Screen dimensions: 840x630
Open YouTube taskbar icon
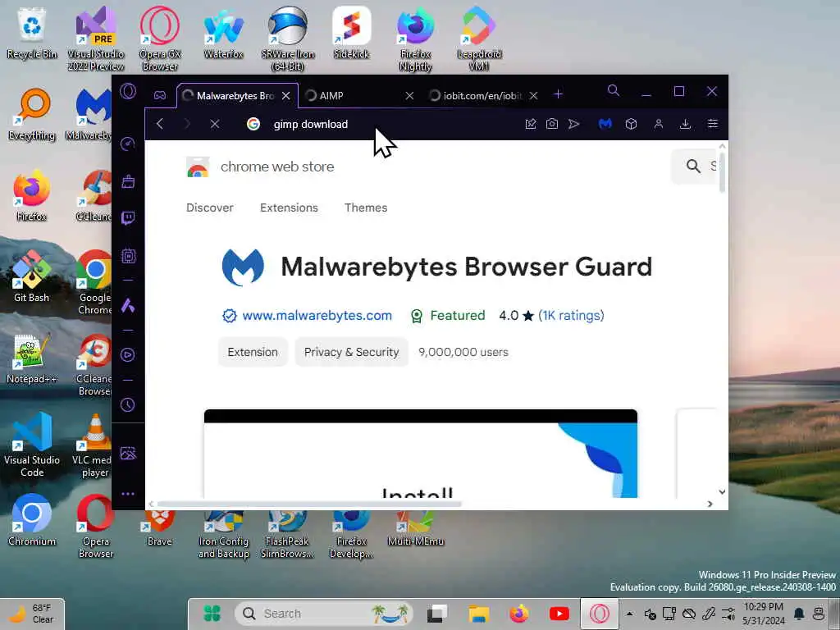pos(559,614)
